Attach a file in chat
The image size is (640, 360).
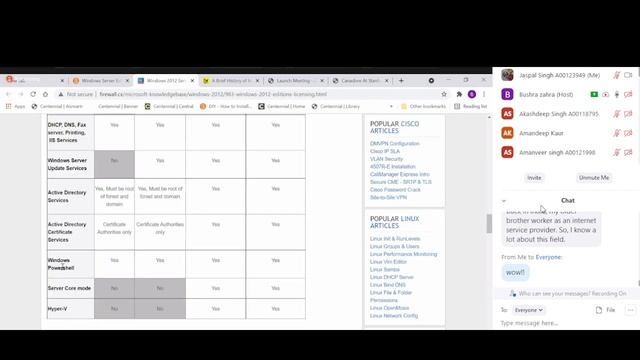606,310
